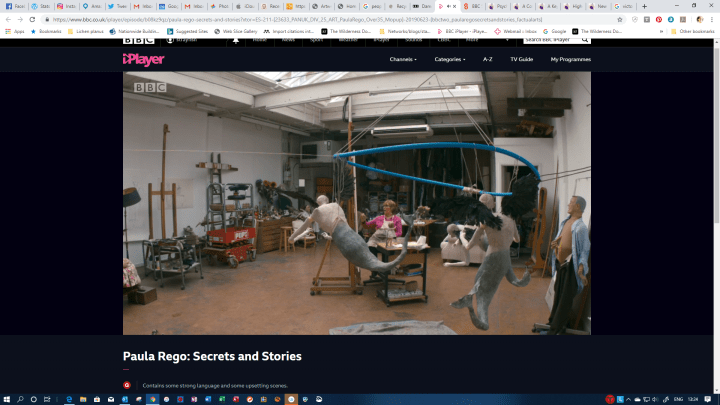Go to My Programmes
This screenshot has height=405, width=720.
(x=570, y=59)
